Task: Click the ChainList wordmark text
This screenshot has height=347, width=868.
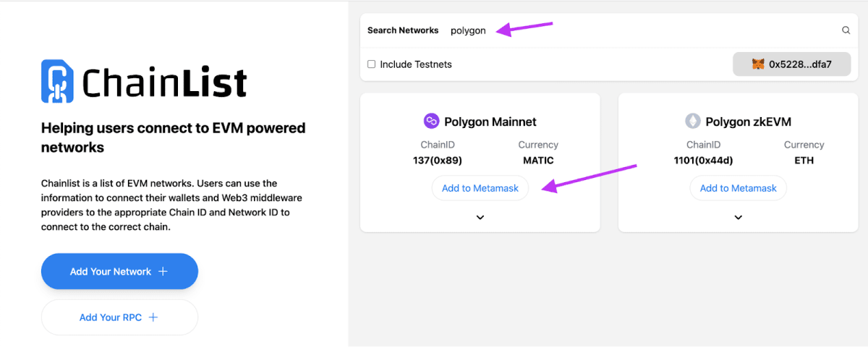Action: click(164, 82)
